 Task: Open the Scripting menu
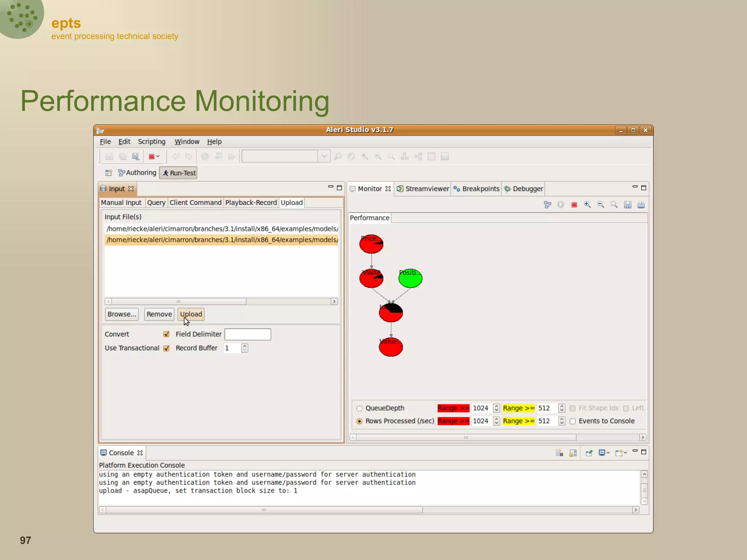(x=151, y=141)
